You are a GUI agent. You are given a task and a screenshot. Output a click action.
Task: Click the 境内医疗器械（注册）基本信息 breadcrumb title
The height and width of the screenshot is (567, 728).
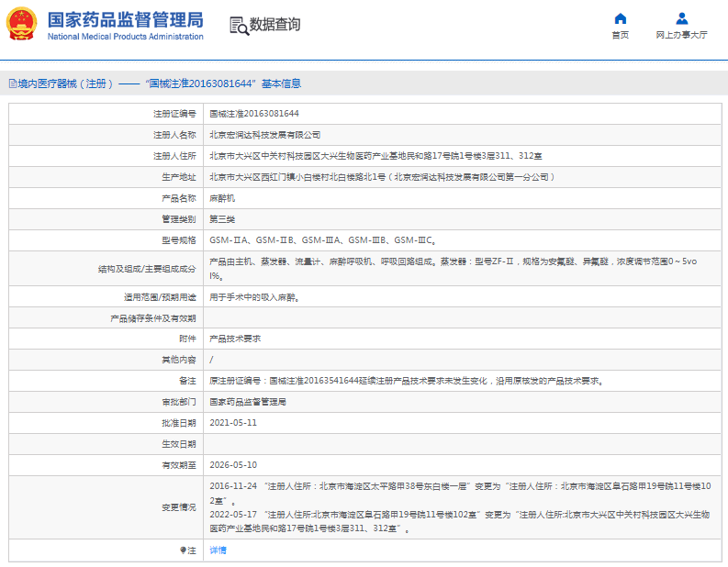tap(158, 83)
